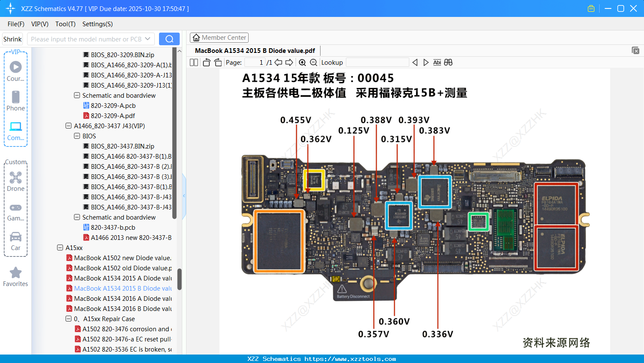This screenshot has width=644, height=363.
Task: Open MacBook A1534 2015 A Diode value
Action: tap(119, 278)
